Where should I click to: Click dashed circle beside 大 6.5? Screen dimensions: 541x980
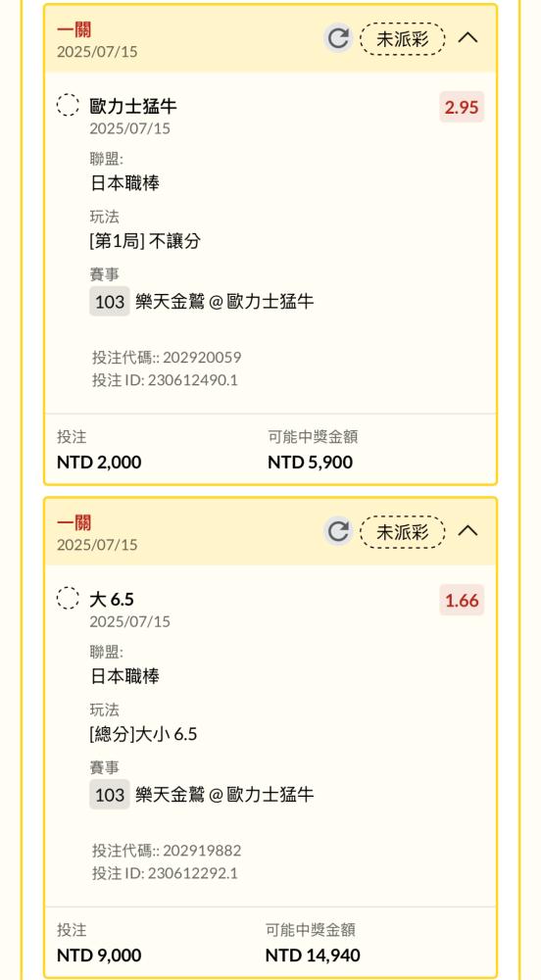click(x=68, y=598)
